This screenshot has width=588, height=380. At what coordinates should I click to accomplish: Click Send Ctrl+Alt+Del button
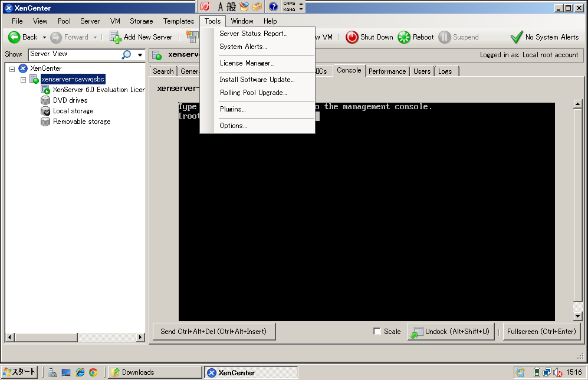coord(214,332)
